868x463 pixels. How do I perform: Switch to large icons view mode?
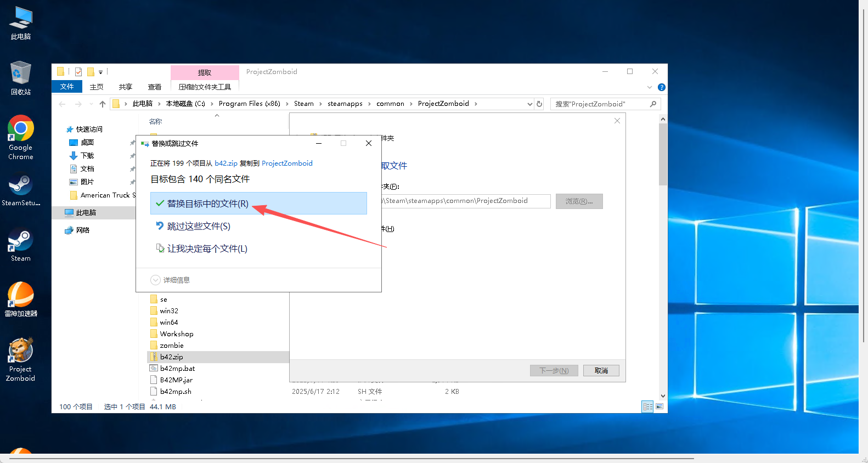pyautogui.click(x=660, y=406)
